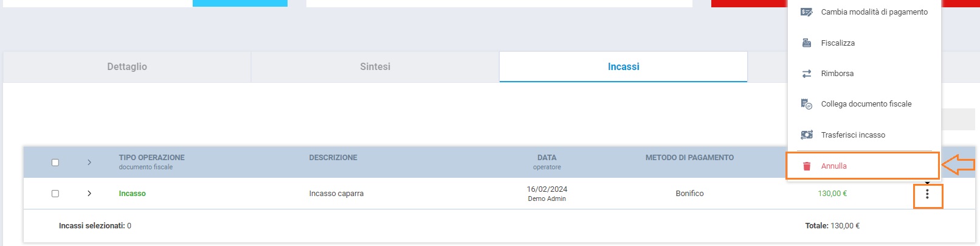This screenshot has width=980, height=246.
Task: Click the payment-mode change icon in menu
Action: pyautogui.click(x=807, y=12)
